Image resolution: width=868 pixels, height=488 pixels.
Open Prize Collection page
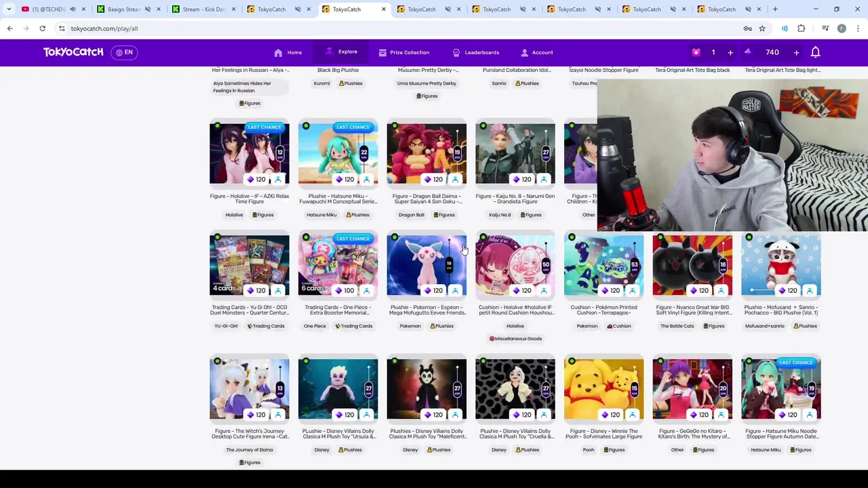pyautogui.click(x=403, y=52)
